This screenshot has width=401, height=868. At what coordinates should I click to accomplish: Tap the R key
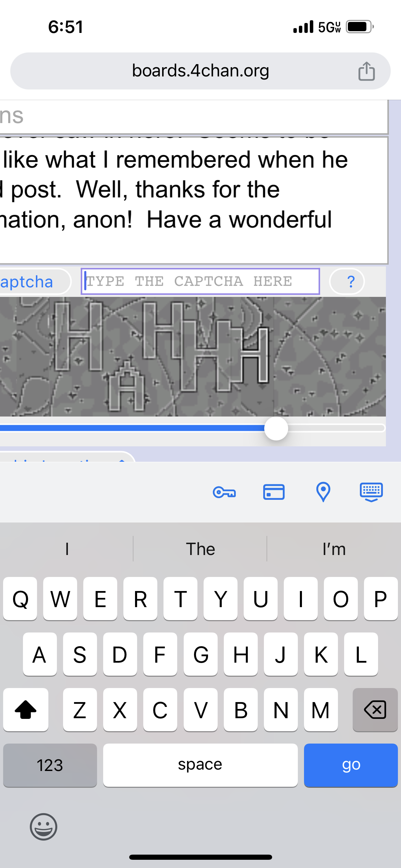(141, 599)
